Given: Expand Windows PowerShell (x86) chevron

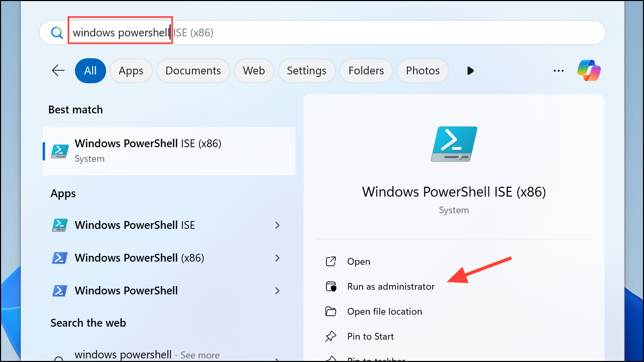Looking at the screenshot, I should click(x=277, y=258).
